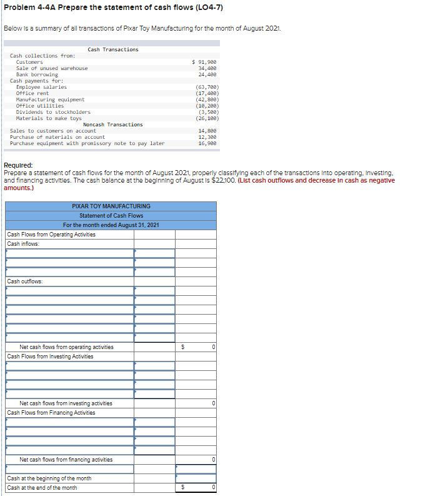Click 'Net cash flows from financing activities'

(66, 460)
